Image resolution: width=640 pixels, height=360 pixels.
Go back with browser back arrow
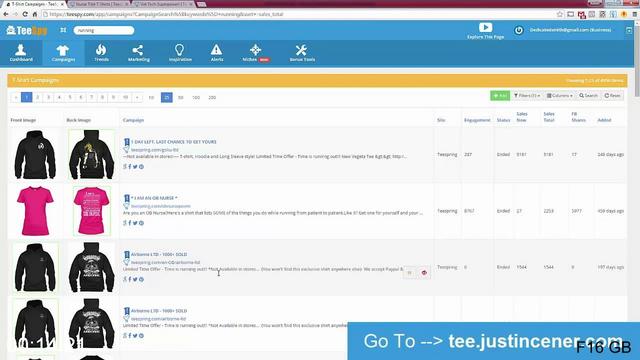(6, 14)
